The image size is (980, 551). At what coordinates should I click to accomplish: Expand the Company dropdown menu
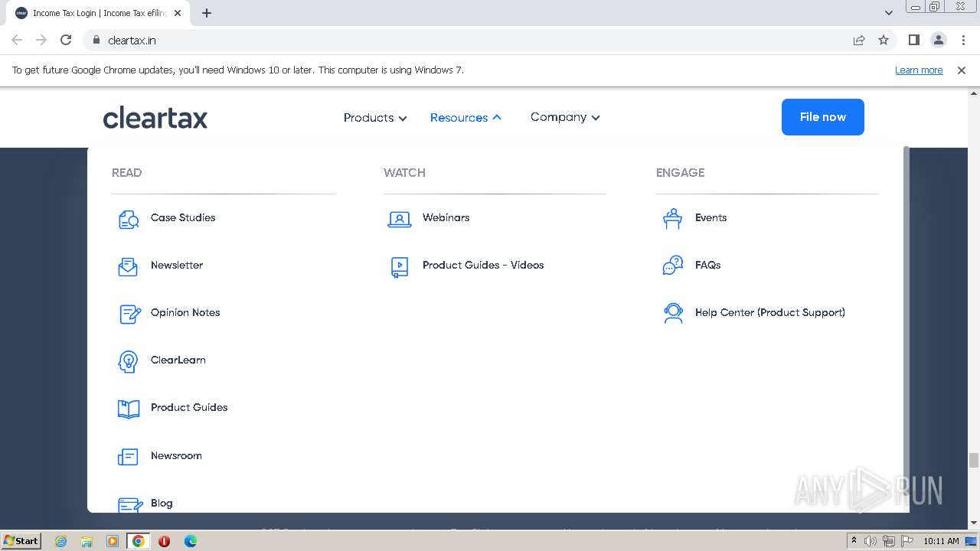pos(565,117)
